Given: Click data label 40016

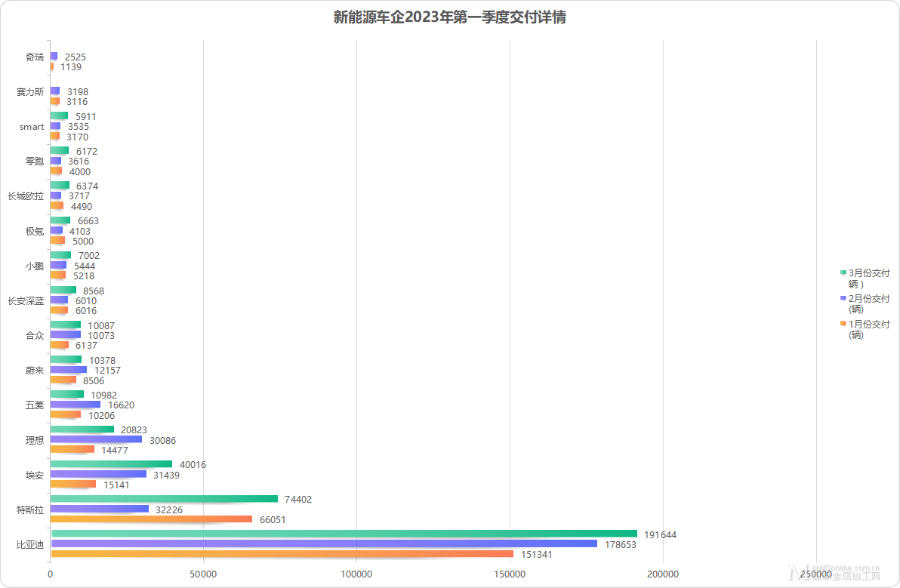Looking at the screenshot, I should [x=193, y=465].
